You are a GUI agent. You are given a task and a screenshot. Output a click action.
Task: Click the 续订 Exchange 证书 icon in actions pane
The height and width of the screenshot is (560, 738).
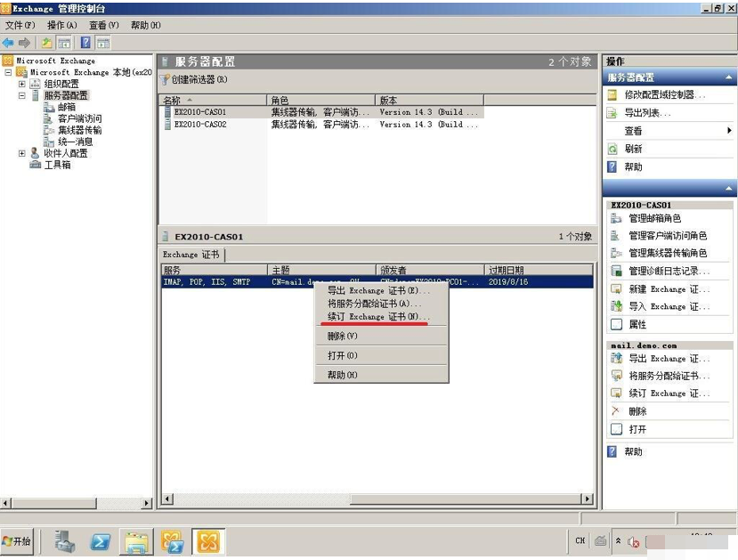tap(616, 393)
